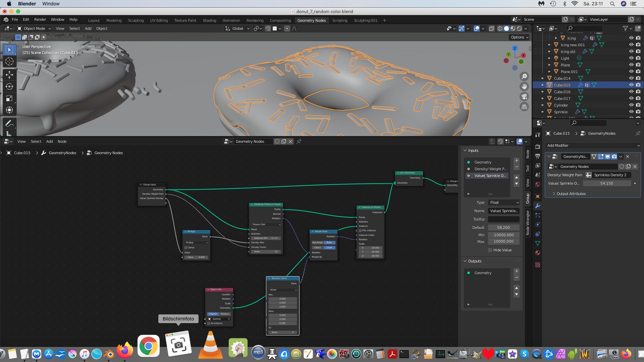Open the Output properties tab
Screen dimensions: 644x362
click(538, 156)
